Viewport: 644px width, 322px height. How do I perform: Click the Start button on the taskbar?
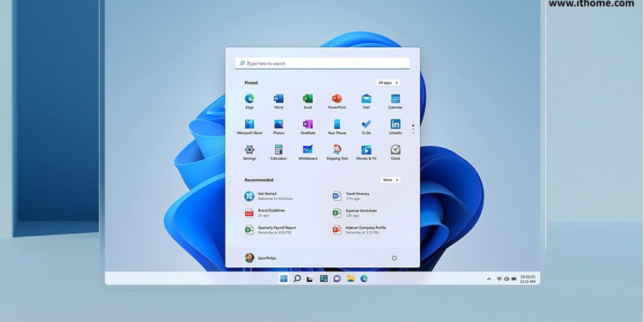[x=283, y=279]
